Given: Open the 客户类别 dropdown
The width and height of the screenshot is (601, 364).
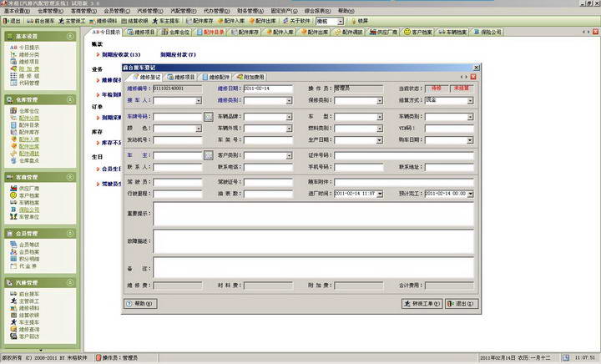Looking at the screenshot, I should pyautogui.click(x=289, y=155).
